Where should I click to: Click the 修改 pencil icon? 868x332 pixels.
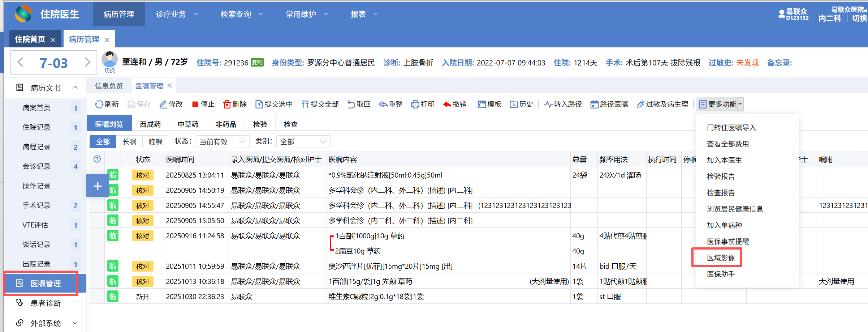pyautogui.click(x=163, y=105)
